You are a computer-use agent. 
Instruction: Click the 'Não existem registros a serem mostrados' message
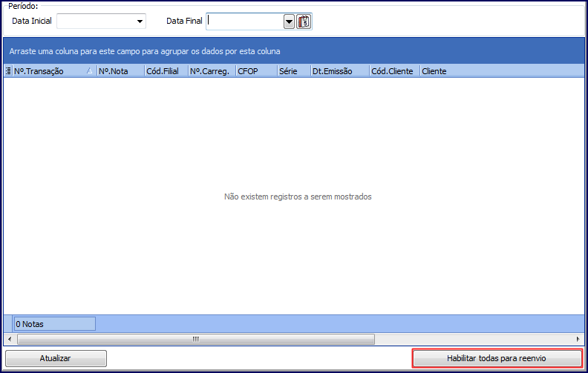[x=298, y=197]
